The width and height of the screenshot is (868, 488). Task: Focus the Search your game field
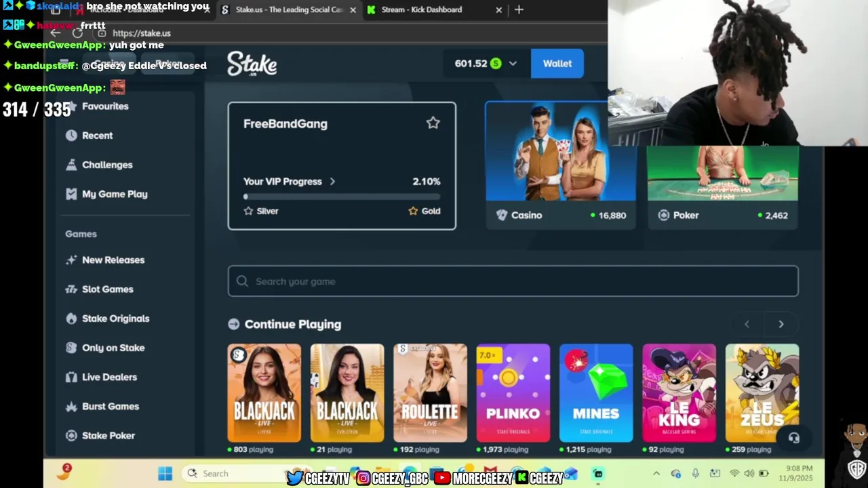(x=513, y=281)
